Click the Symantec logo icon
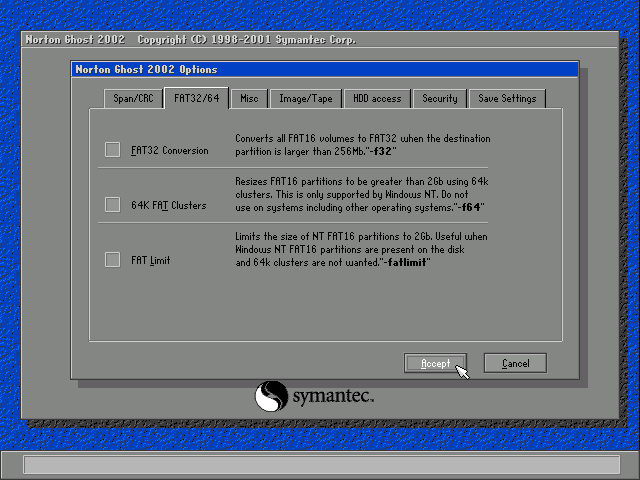The height and width of the screenshot is (480, 640). 271,396
